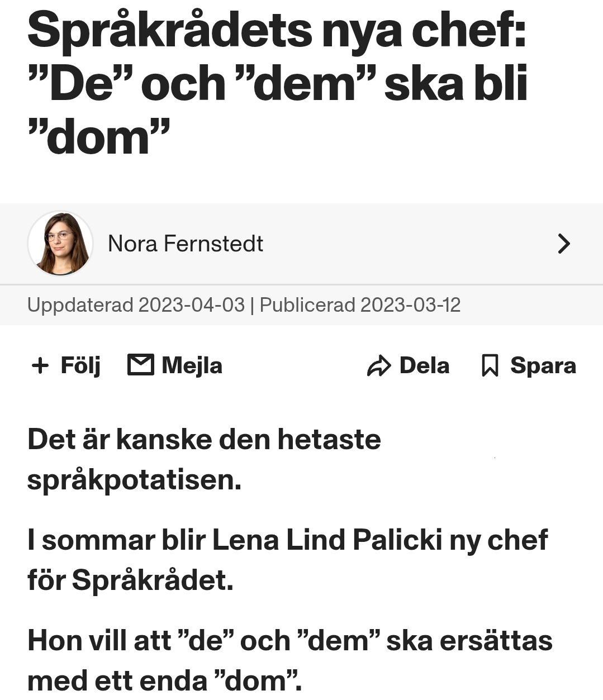Open Nora Fernstedt's profile photo
Viewport: 603px width, 700px height.
coord(60,244)
